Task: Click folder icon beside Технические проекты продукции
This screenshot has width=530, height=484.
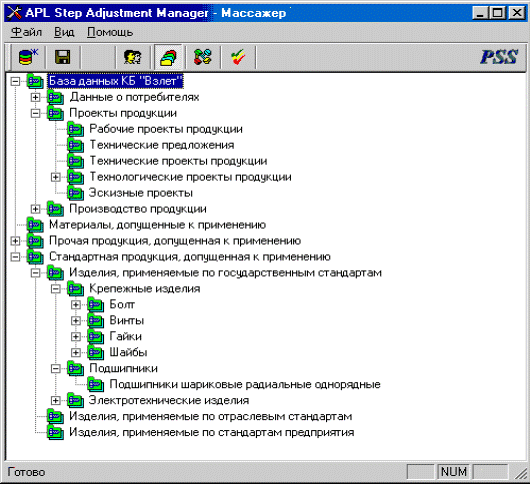Action: point(75,161)
